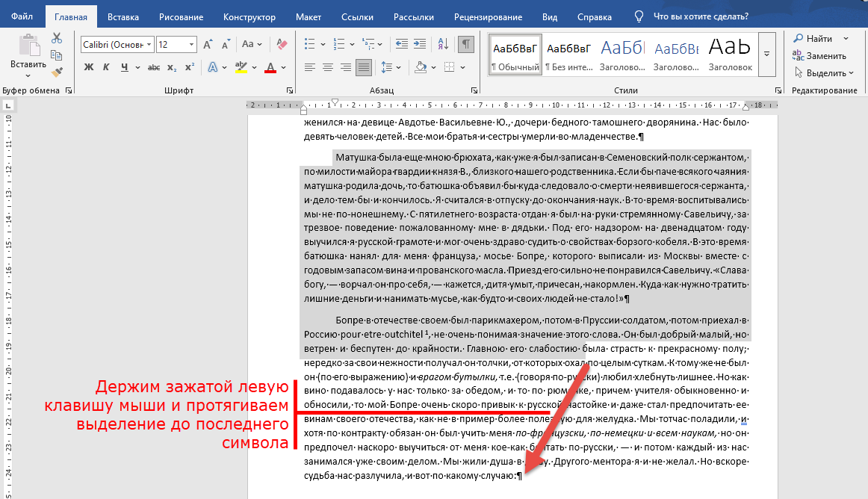Expand the Styles gallery arrow
This screenshot has height=499, width=868.
click(x=766, y=55)
